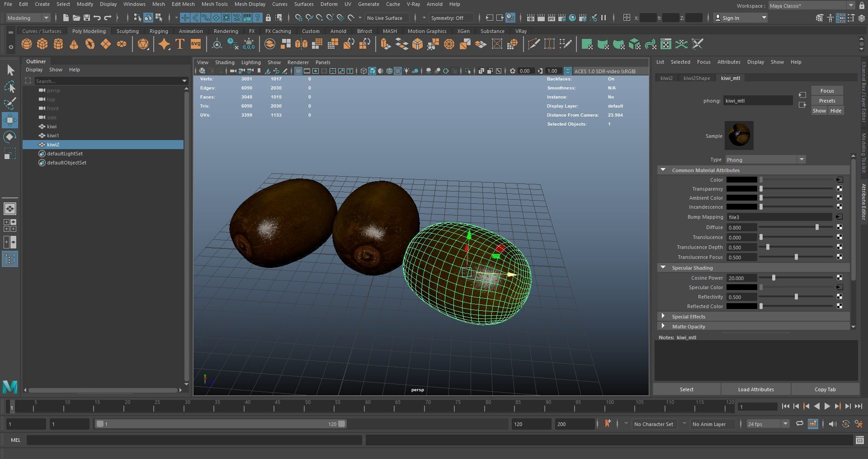The height and width of the screenshot is (459, 868).
Task: Expand the Special Effects section
Action: 663,316
